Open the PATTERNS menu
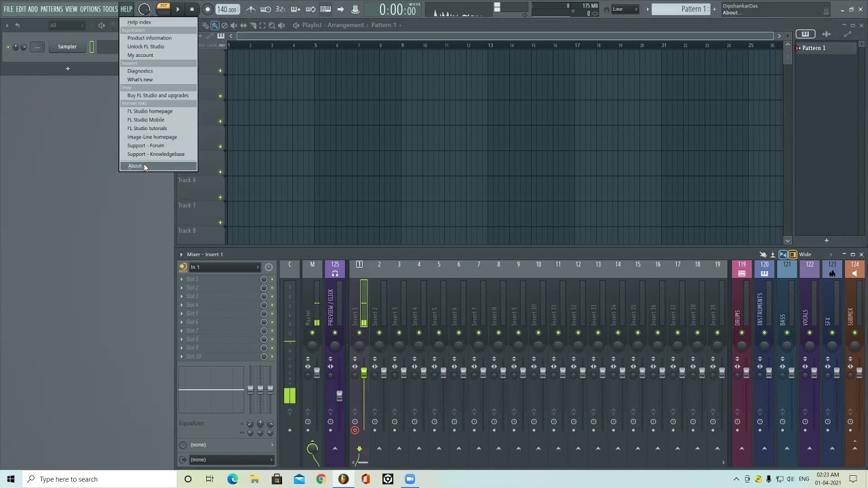This screenshot has height=488, width=868. pyautogui.click(x=52, y=9)
